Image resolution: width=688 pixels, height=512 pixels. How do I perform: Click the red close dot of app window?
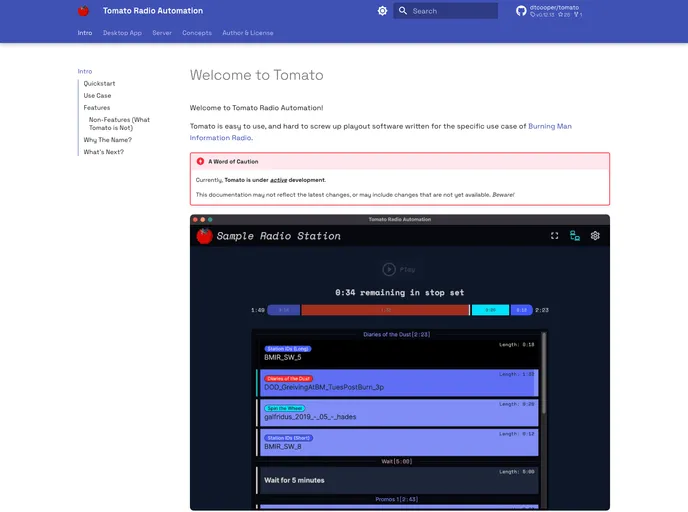[195, 219]
